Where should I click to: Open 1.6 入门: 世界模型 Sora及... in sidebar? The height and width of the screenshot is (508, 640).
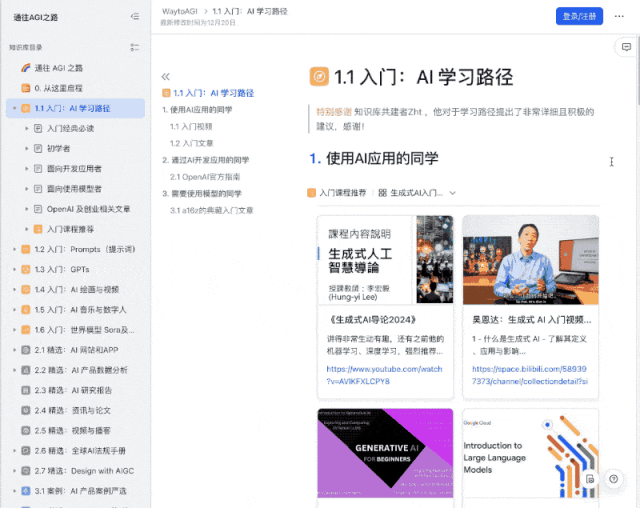click(76, 330)
